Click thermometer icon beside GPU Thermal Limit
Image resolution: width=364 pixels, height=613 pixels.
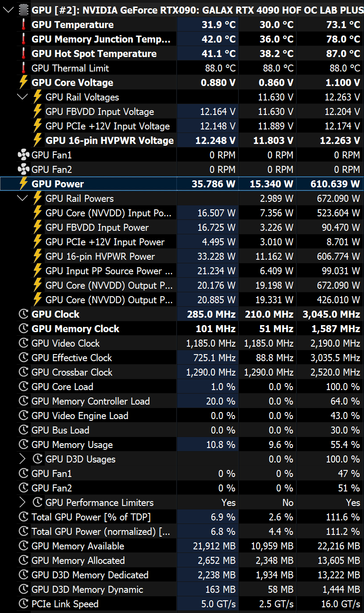tap(23, 68)
